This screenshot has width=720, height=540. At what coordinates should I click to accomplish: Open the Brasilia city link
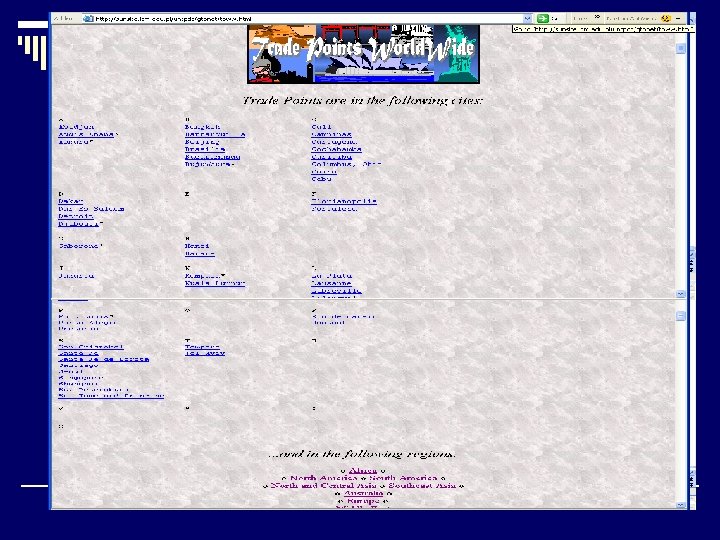click(205, 149)
